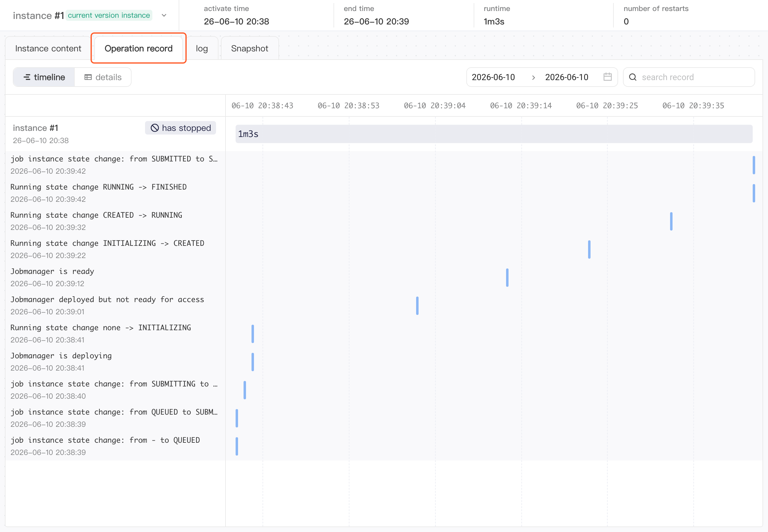Expand the instance #1 selector dropdown
This screenshot has width=768, height=532.
tap(164, 15)
